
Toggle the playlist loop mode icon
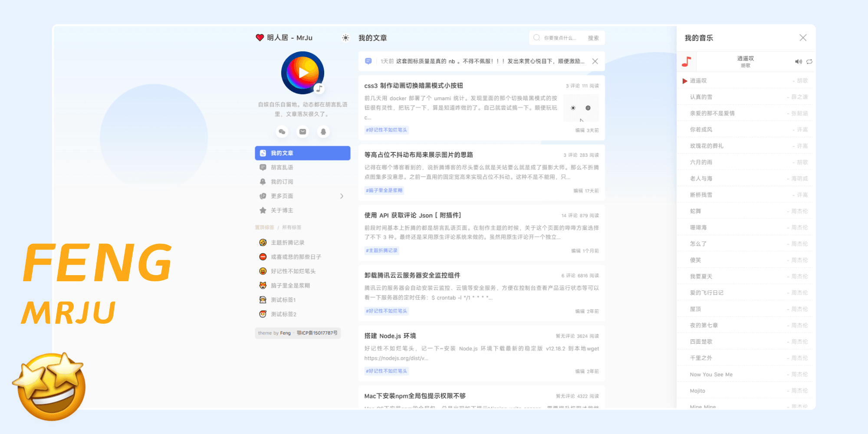click(809, 61)
